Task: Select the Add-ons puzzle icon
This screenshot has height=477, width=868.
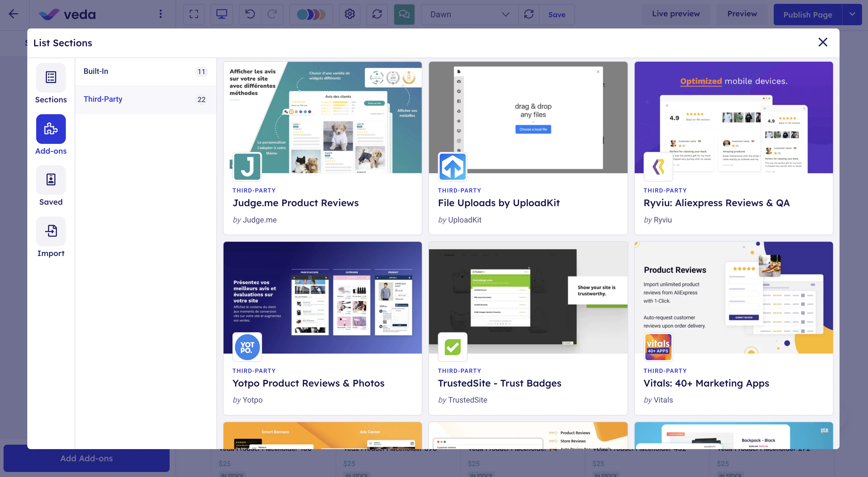Action: tap(51, 129)
